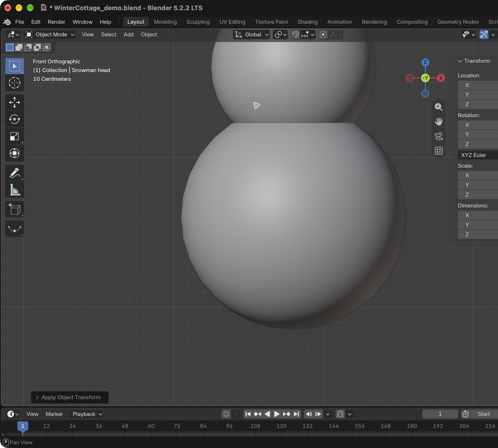Toggle auto keying record button
Viewport: 498px width, 448px height.
pos(226,414)
